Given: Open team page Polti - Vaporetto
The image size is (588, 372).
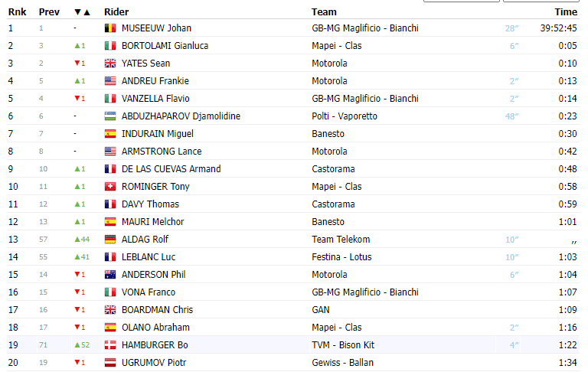Looking at the screenshot, I should coord(345,116).
